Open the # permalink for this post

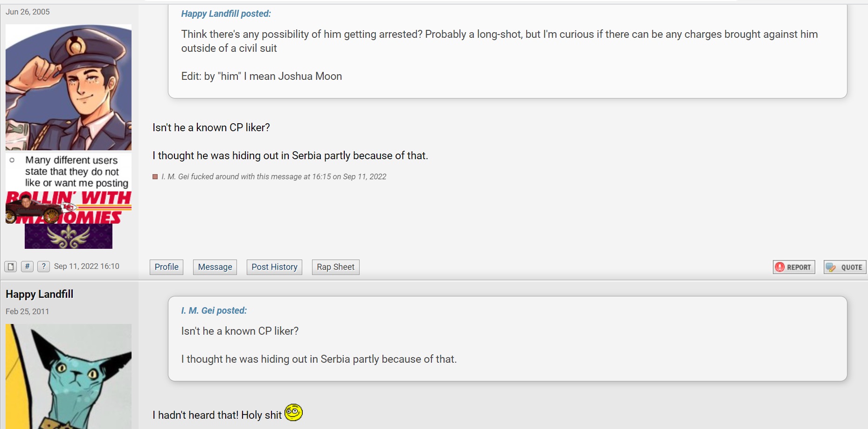[27, 267]
